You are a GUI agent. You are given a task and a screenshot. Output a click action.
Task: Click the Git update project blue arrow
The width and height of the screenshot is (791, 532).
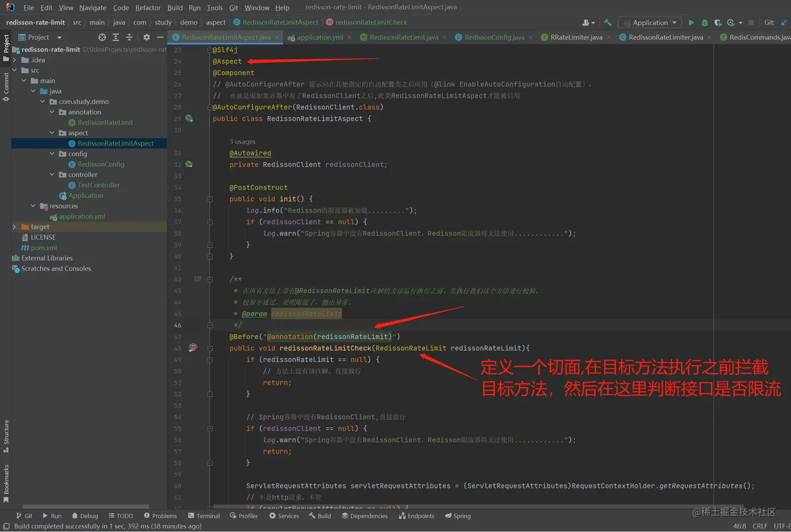784,22
